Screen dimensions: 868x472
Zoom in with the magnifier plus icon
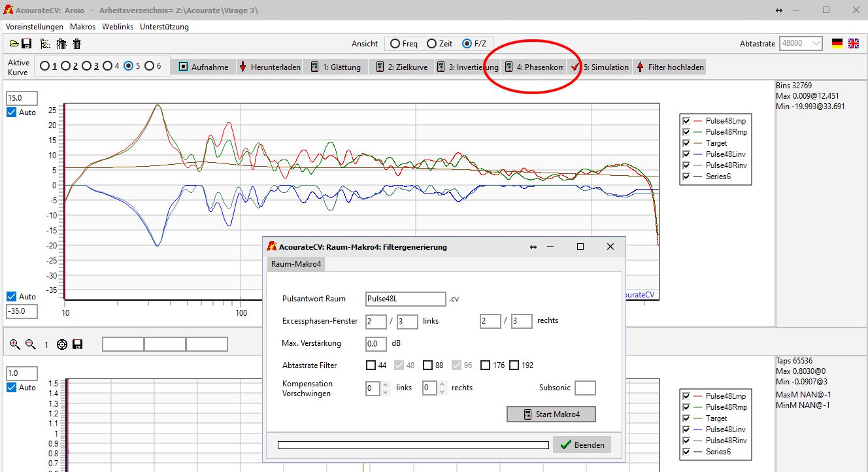(15, 344)
